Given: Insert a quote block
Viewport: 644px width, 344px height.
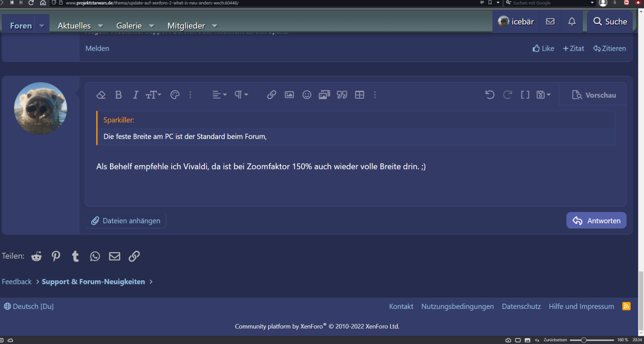Looking at the screenshot, I should tap(342, 95).
